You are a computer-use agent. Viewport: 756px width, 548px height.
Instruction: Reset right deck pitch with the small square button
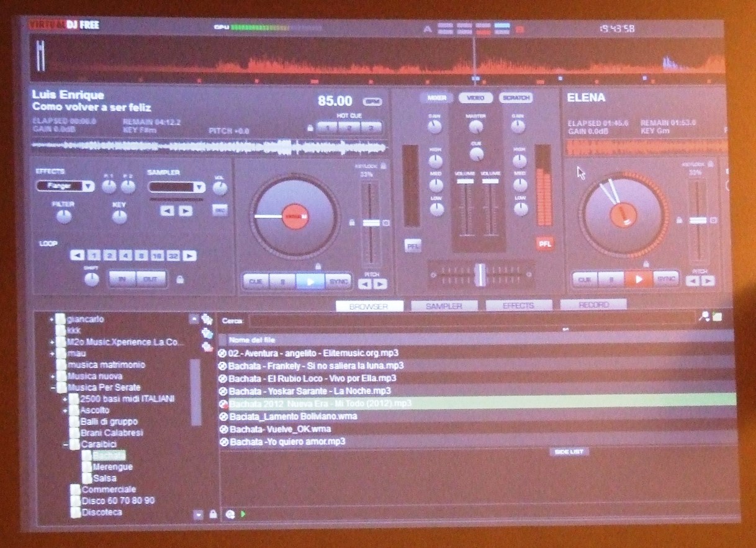coord(714,220)
